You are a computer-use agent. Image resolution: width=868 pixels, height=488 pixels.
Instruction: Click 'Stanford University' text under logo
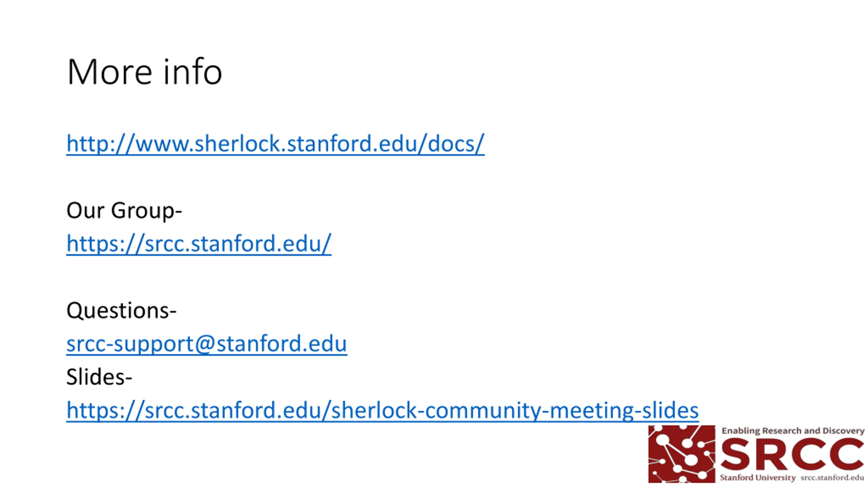(x=757, y=477)
